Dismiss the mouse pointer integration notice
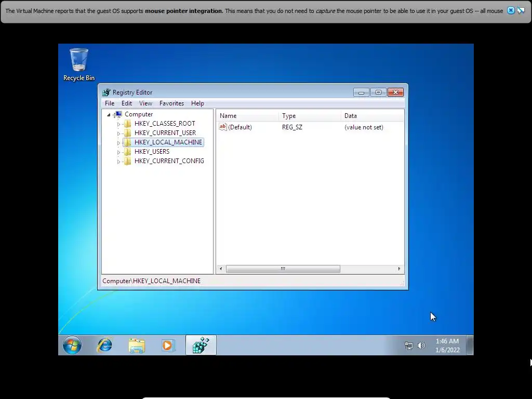Screen dimensions: 532x399 coord(511,10)
